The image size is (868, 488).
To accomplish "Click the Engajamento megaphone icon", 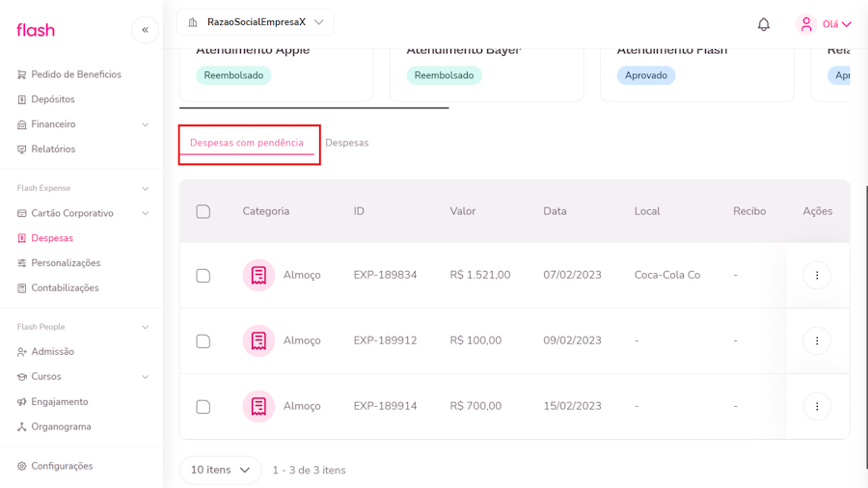I will (21, 402).
